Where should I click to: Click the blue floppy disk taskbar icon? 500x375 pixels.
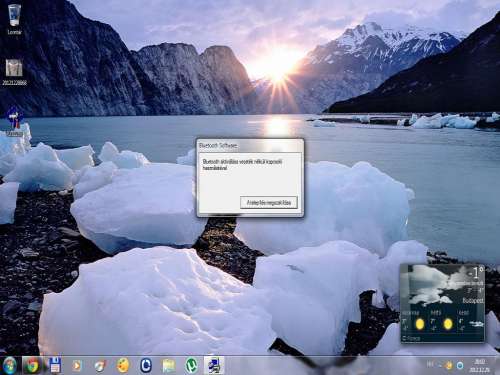click(x=55, y=365)
